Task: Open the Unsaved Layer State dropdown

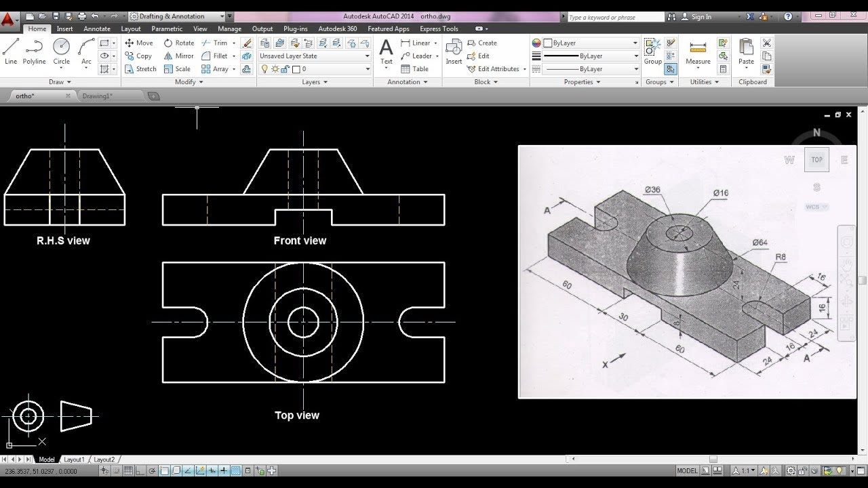Action: 314,56
